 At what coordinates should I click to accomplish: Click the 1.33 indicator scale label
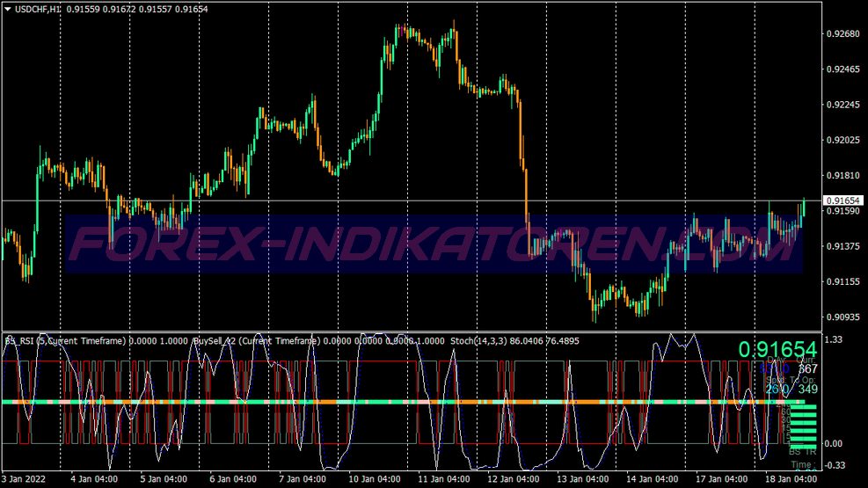[834, 339]
